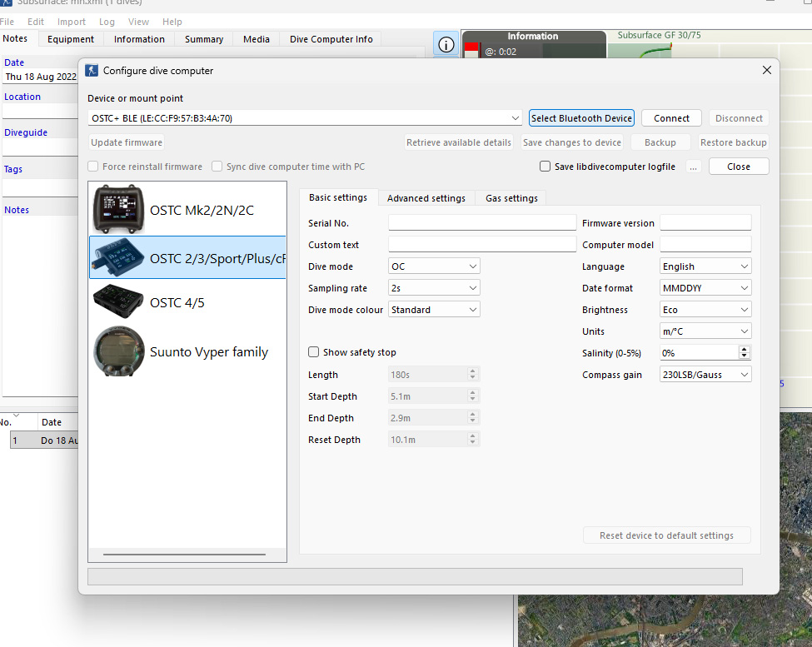The image size is (812, 647).
Task: Click Reset device to default settings
Action: point(666,535)
